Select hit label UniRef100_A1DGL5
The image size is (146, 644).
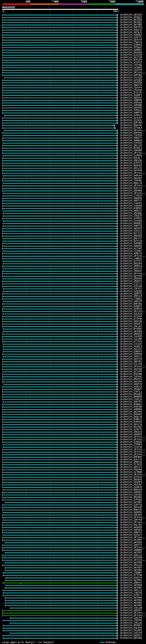coord(131,347)
